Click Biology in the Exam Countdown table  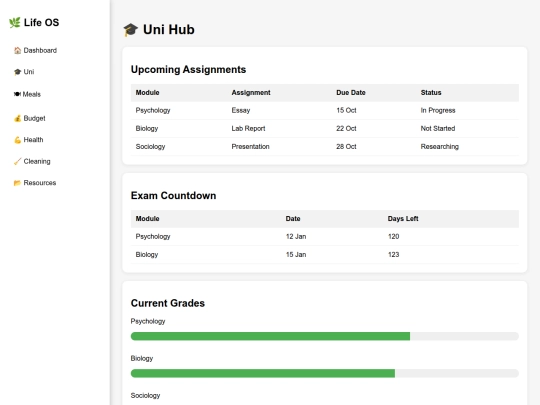click(147, 255)
